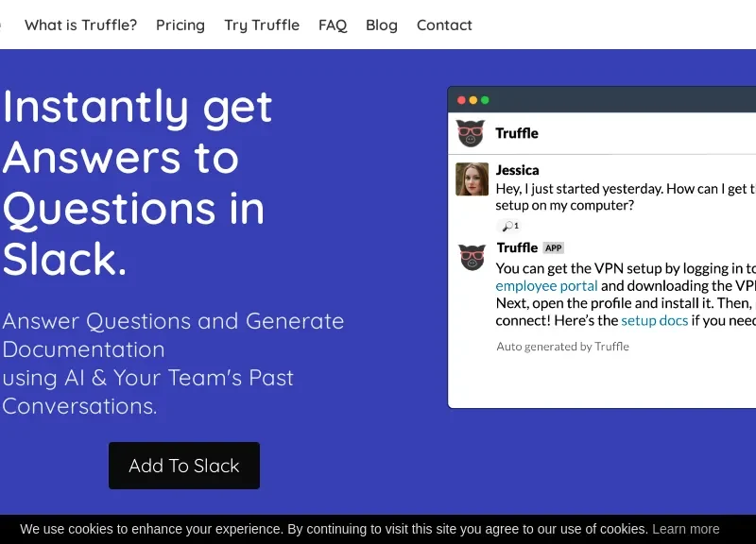The width and height of the screenshot is (756, 544).
Task: Open the Contact page
Action: click(444, 25)
